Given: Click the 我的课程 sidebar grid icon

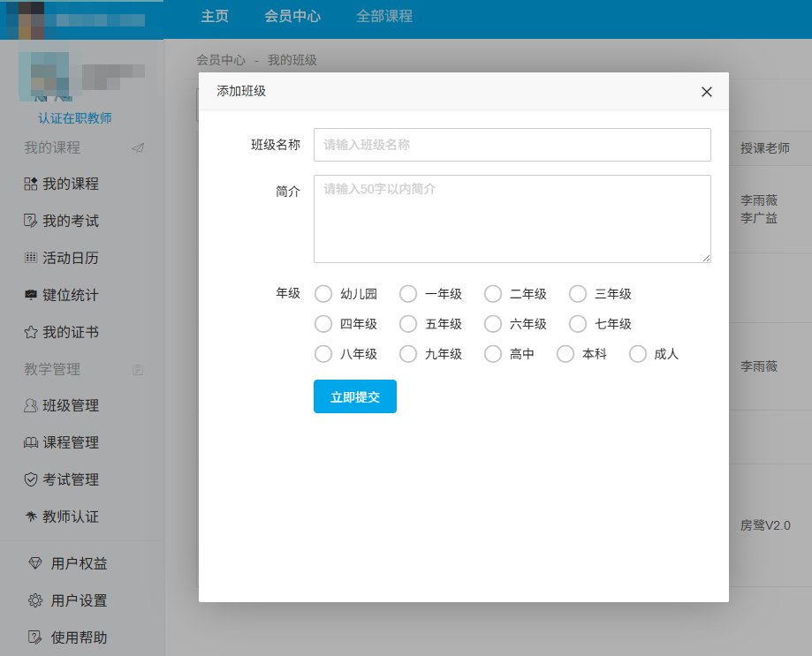Looking at the screenshot, I should pos(30,185).
